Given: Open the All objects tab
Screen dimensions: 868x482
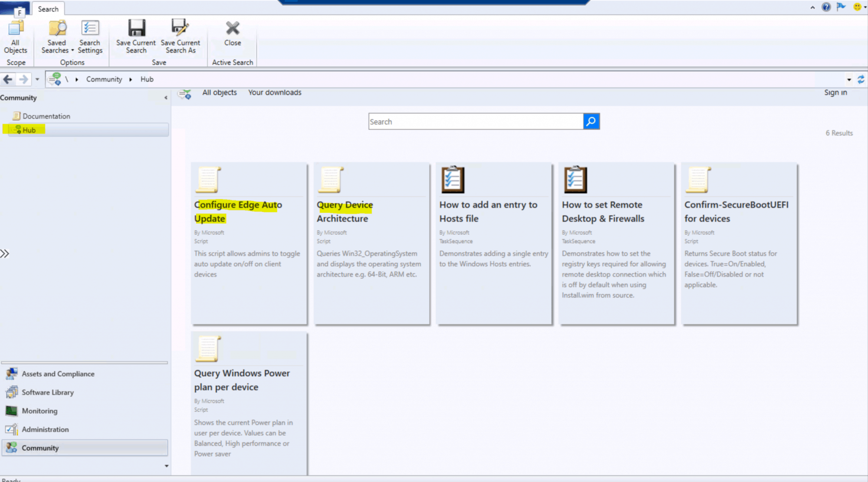Looking at the screenshot, I should (x=220, y=92).
